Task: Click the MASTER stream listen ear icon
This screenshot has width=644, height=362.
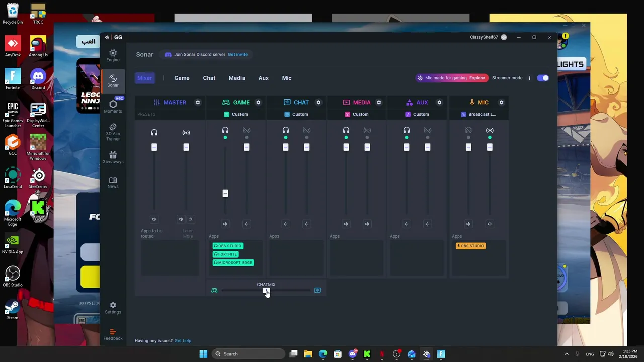Action: [191, 219]
